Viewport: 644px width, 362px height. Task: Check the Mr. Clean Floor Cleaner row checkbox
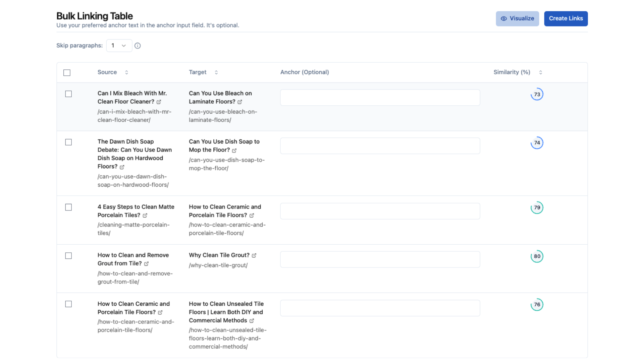(x=68, y=94)
